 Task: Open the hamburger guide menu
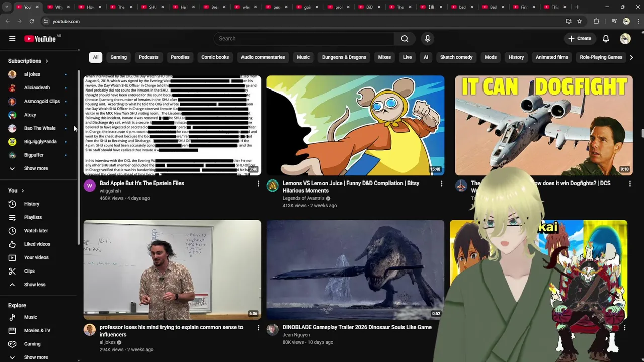tap(12, 39)
